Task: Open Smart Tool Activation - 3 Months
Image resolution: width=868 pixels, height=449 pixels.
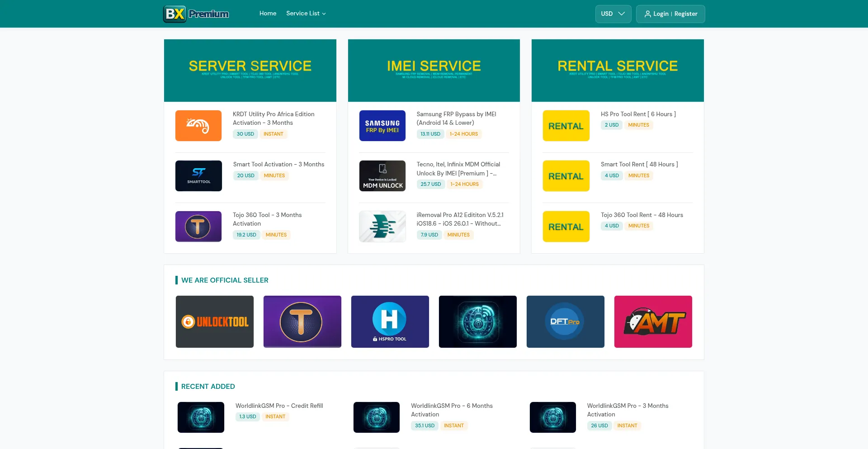Action: (x=279, y=165)
